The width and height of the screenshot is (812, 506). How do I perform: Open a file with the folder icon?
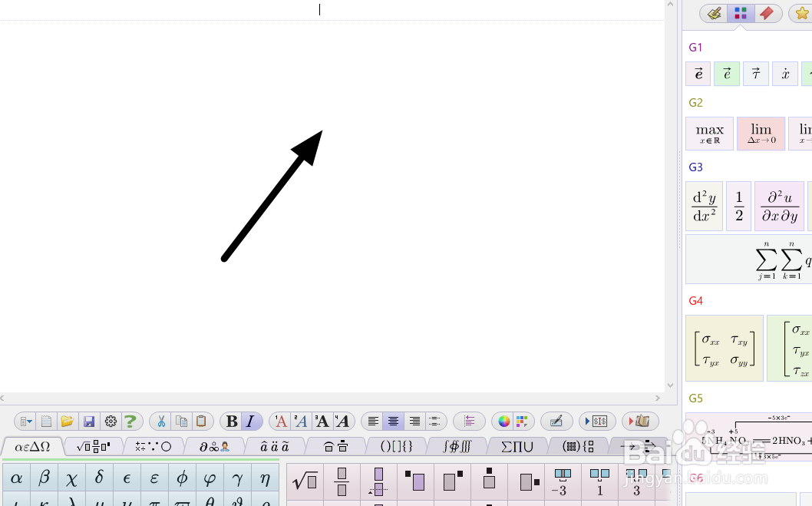point(67,422)
